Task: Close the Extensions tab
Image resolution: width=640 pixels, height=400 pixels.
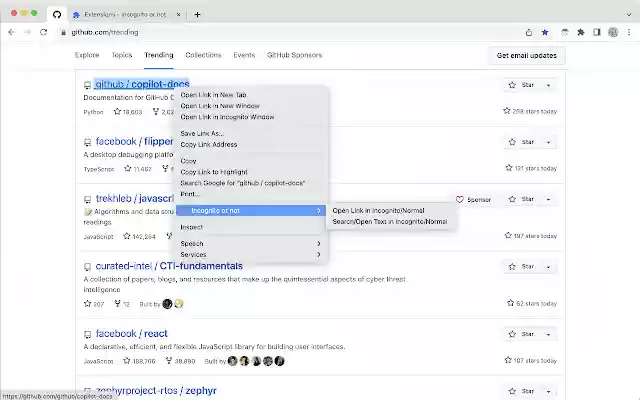Action: [178, 15]
